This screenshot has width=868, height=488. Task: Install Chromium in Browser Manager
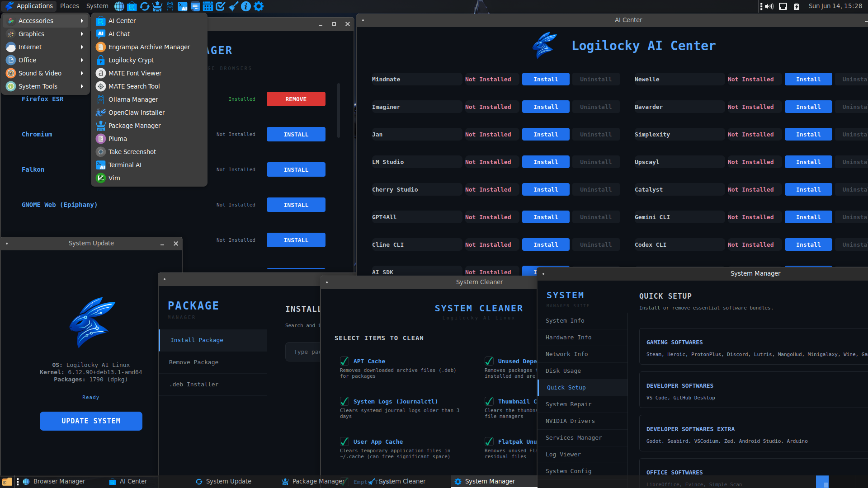point(296,134)
